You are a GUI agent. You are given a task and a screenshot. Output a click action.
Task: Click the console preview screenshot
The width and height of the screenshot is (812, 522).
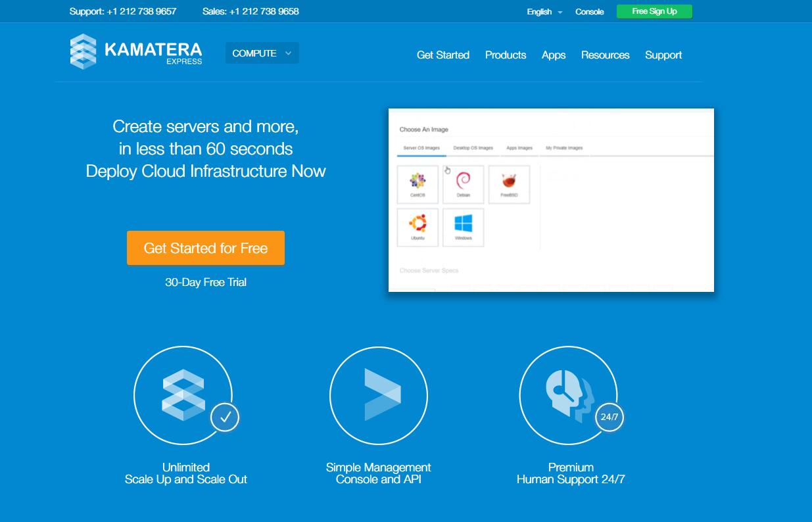point(551,200)
